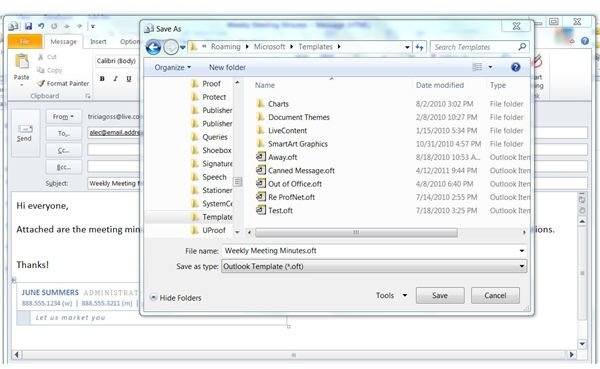Screen dimensions: 600x369
Task: Click the Forward arrow in Save As dialog
Action: coord(171,47)
